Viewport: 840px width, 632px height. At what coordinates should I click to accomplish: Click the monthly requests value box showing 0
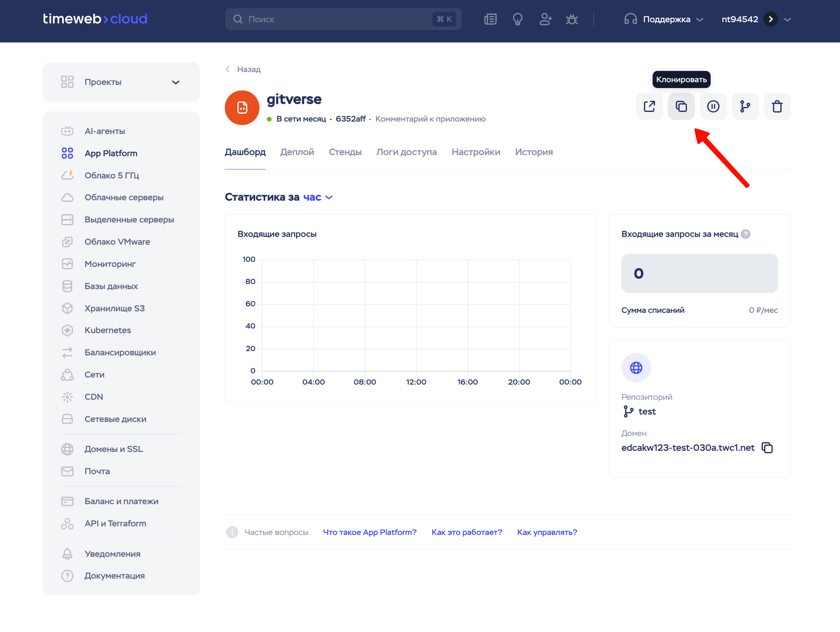[699, 273]
